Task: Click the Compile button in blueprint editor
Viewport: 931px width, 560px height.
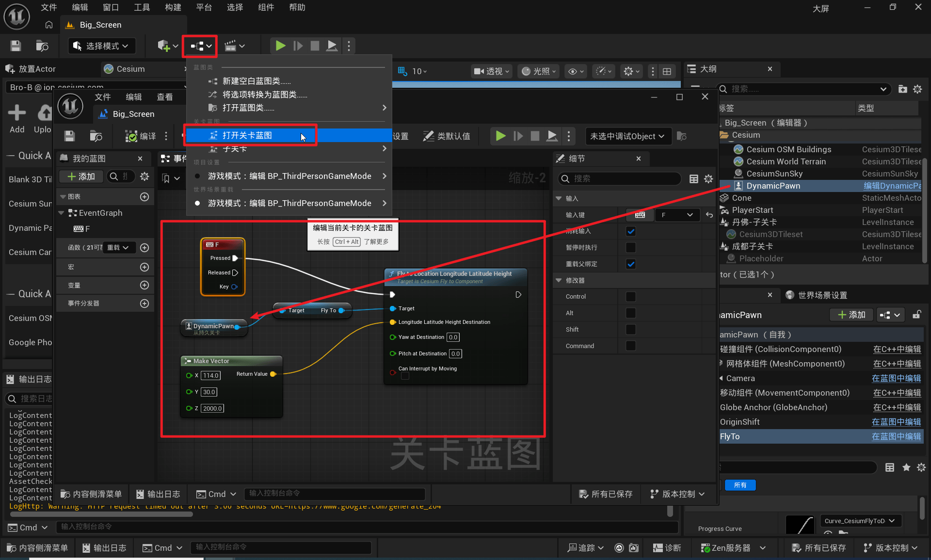Action: point(141,136)
